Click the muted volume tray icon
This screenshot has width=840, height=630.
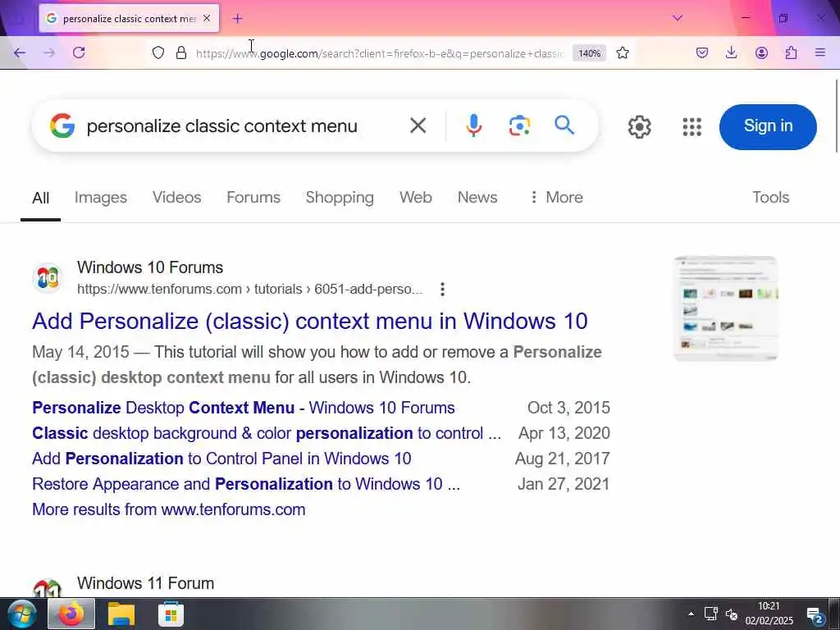(x=732, y=614)
